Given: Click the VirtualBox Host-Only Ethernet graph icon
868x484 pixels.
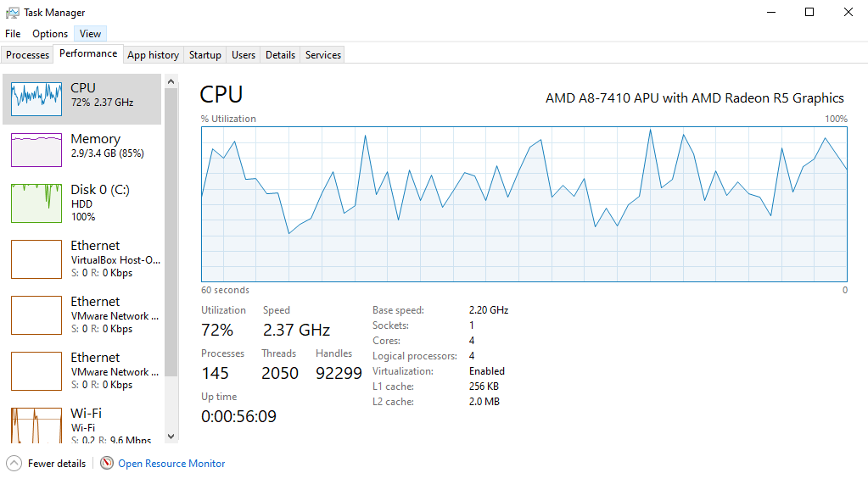Looking at the screenshot, I should [x=36, y=259].
